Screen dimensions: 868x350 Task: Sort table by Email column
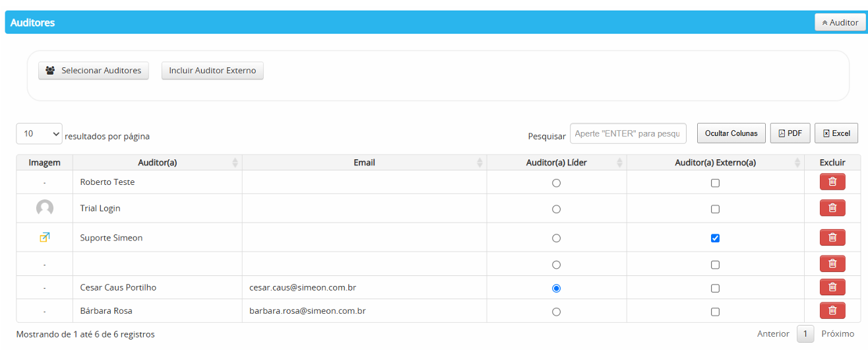pyautogui.click(x=364, y=162)
